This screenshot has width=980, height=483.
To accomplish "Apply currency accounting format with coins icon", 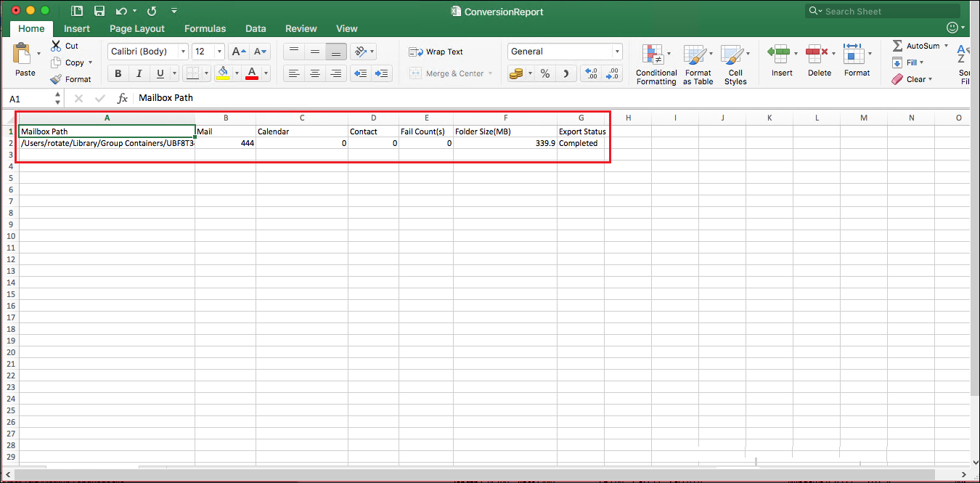I will [516, 73].
